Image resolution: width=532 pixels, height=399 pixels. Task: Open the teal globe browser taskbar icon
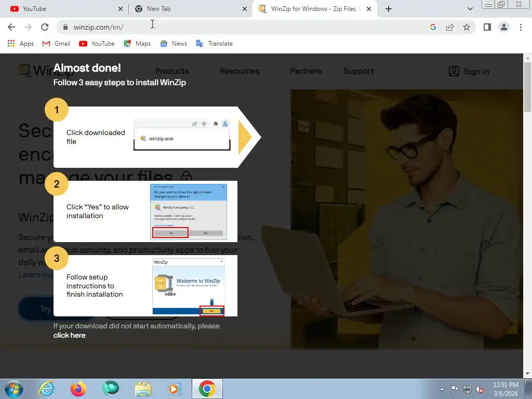111,389
